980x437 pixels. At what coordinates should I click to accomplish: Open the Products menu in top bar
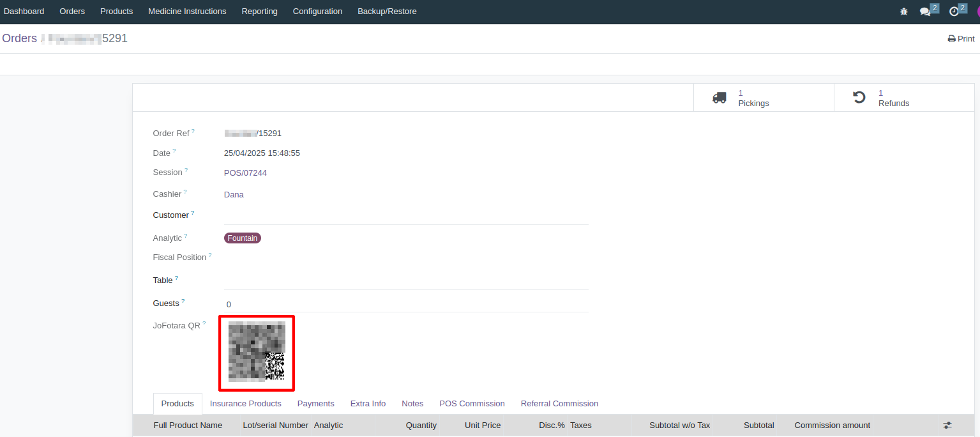click(x=117, y=11)
